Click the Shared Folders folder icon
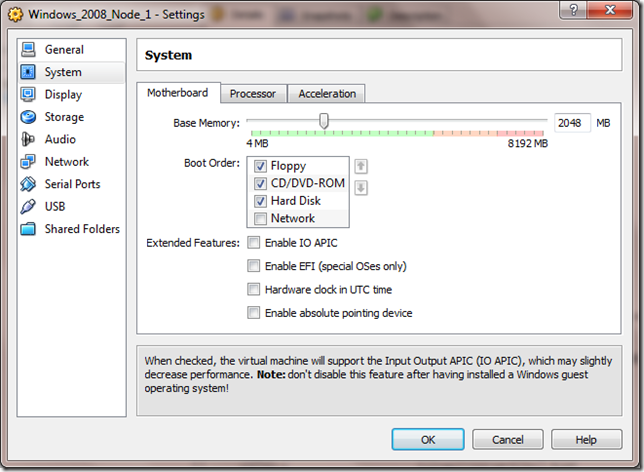 pos(28,229)
